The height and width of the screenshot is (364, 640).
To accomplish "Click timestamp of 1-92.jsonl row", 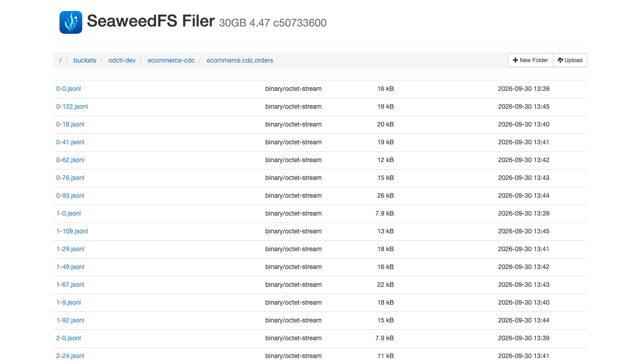I will point(524,320).
